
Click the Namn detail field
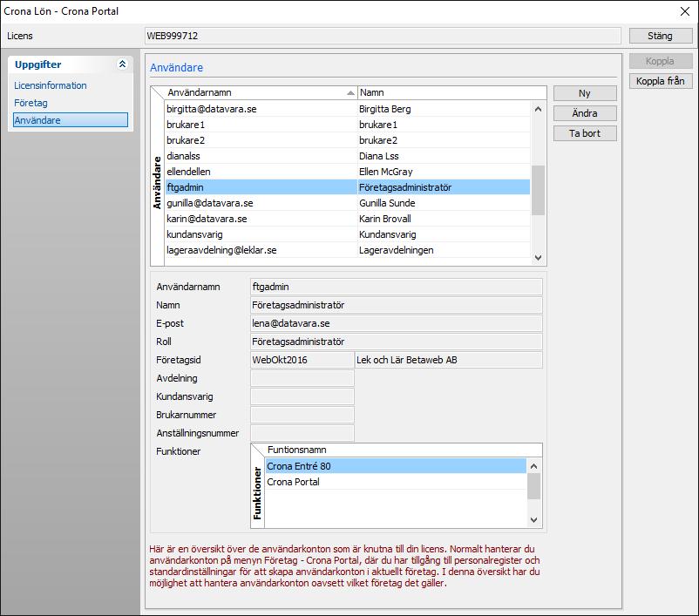(x=397, y=305)
